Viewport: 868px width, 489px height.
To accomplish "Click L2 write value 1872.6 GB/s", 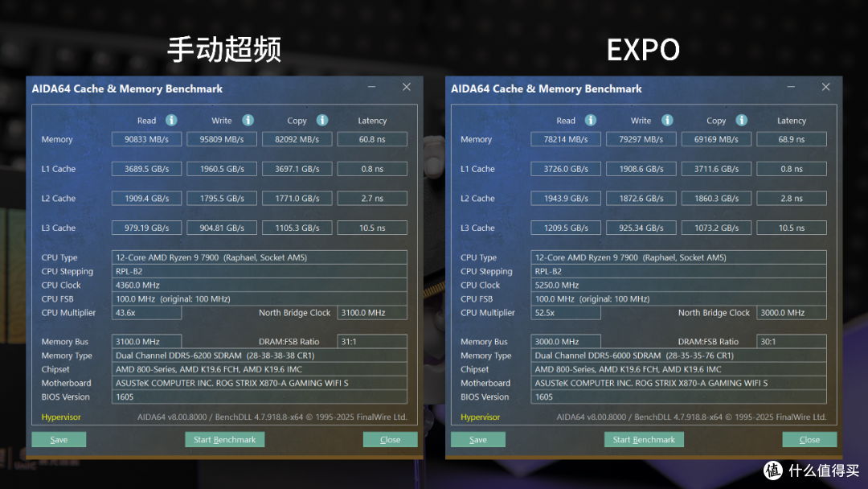I will 641,198.
